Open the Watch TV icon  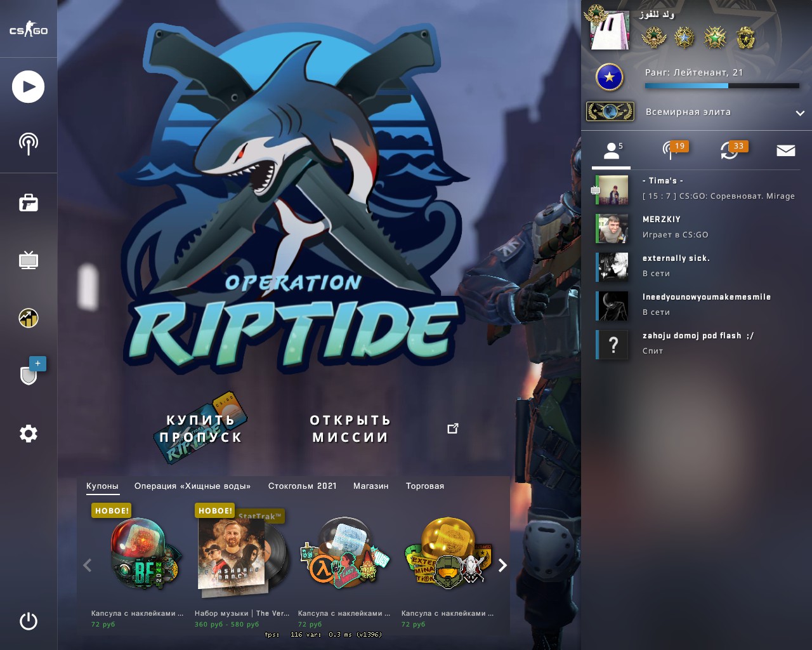29,260
